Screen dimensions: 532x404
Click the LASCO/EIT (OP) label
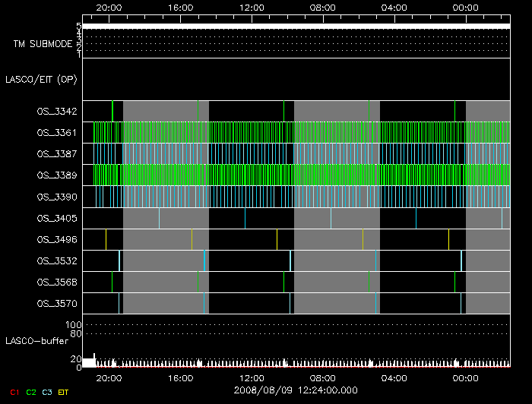[41, 79]
